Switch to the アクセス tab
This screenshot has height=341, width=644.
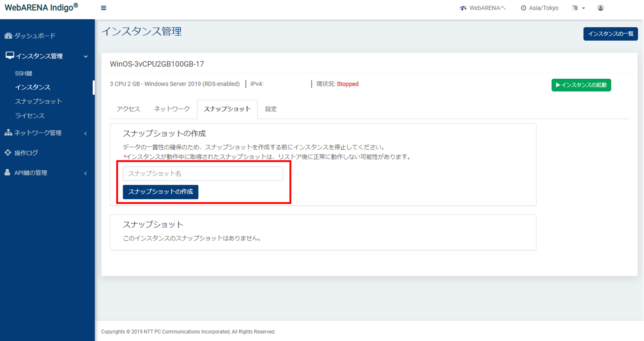pyautogui.click(x=128, y=109)
